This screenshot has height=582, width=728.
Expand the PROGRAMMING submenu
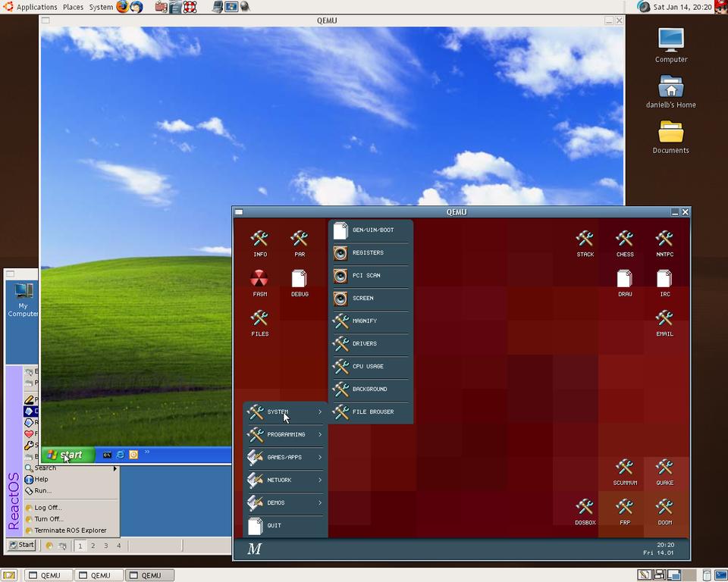(285, 435)
